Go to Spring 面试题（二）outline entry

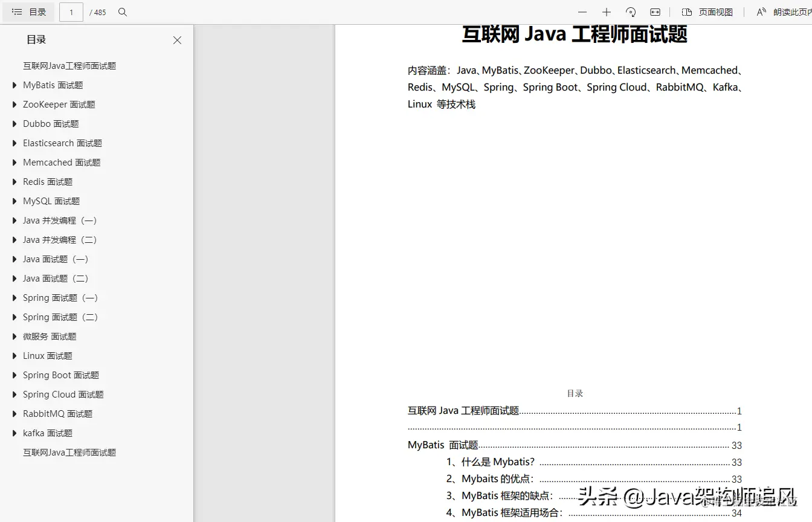[60, 317]
